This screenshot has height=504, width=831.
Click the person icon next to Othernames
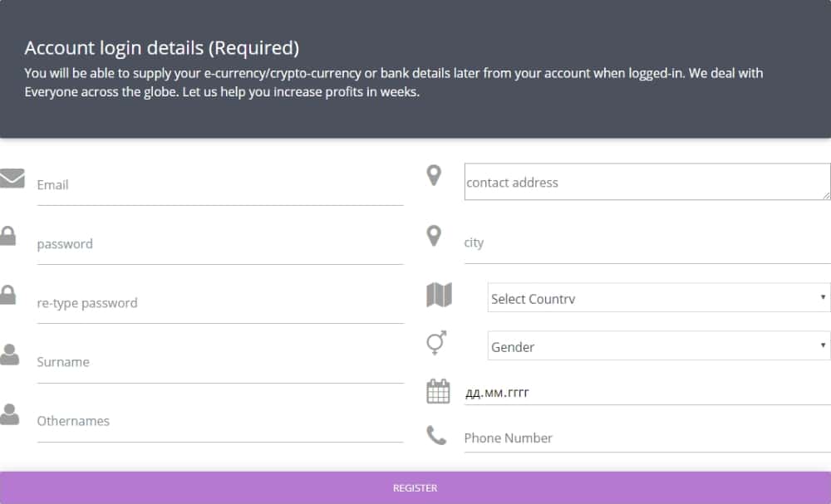coord(9,413)
